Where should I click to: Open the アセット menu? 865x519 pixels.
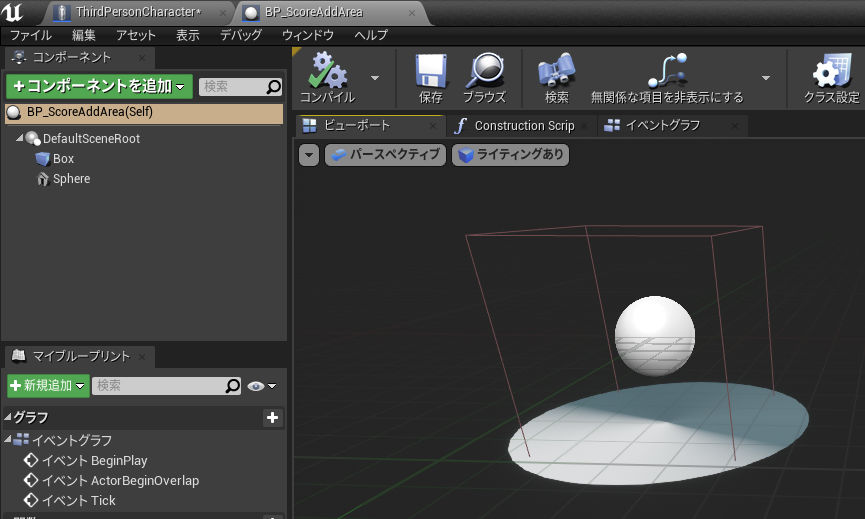(x=136, y=35)
